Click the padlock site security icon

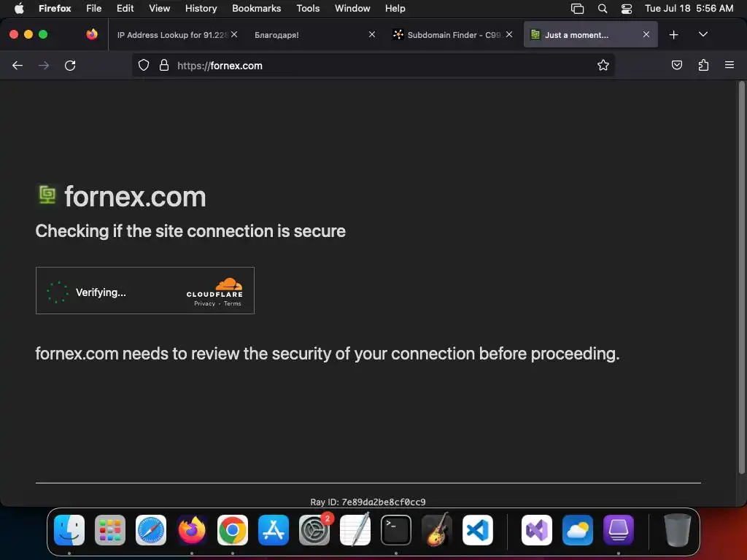pos(164,65)
